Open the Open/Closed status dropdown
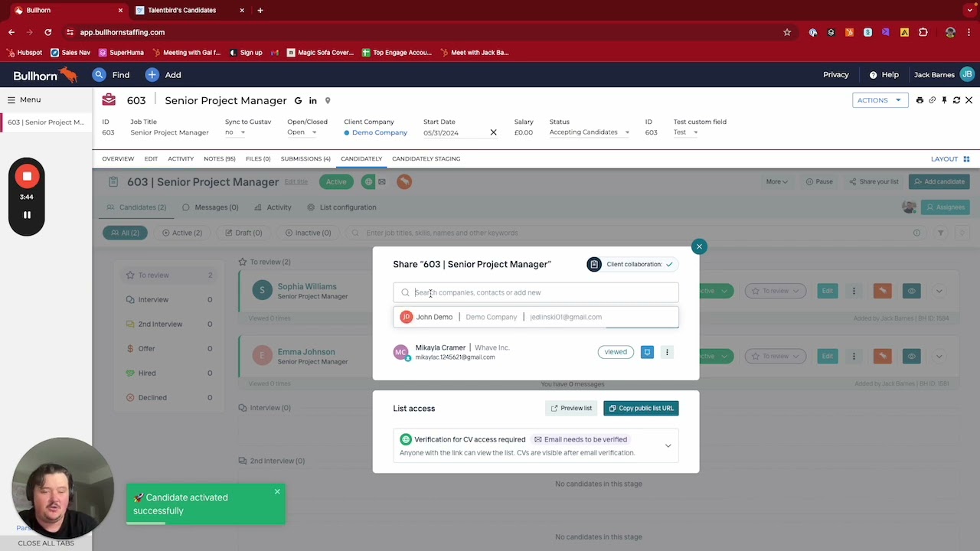This screenshot has width=980, height=551. pyautogui.click(x=302, y=132)
